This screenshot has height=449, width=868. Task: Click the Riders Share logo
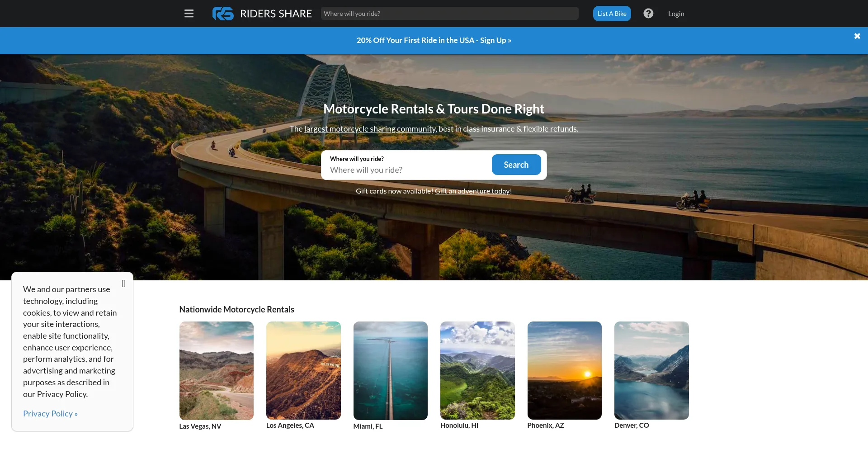tap(262, 14)
